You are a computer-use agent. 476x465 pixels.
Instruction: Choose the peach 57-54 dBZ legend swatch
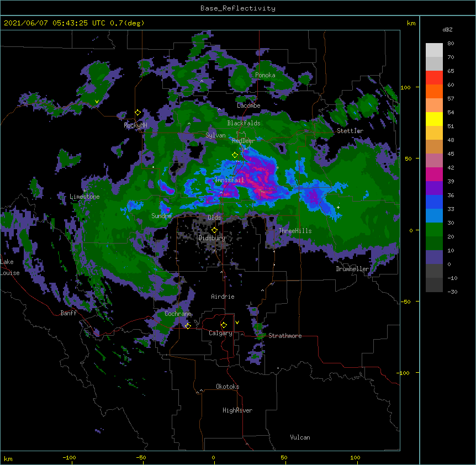(434, 105)
